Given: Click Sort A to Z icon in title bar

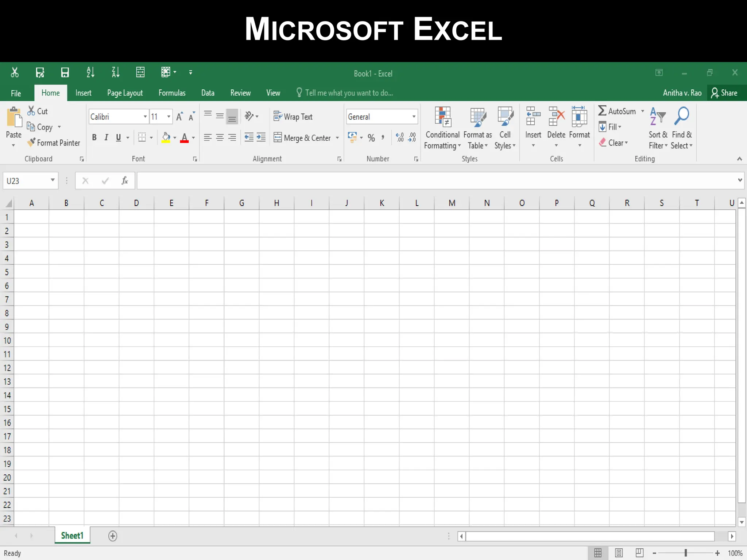Looking at the screenshot, I should (x=90, y=73).
